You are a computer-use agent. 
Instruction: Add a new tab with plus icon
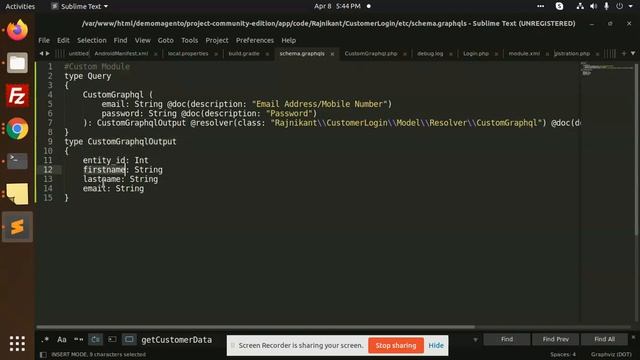click(624, 53)
